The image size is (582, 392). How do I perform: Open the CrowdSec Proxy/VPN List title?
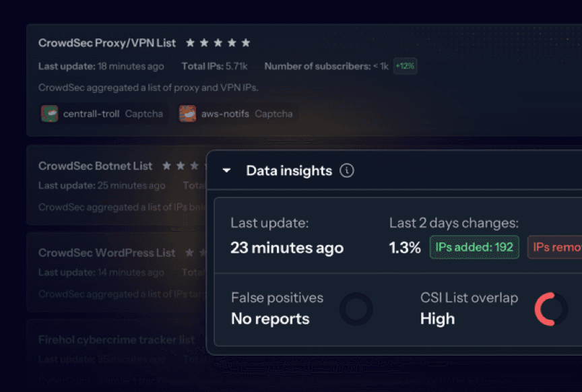[x=107, y=43]
